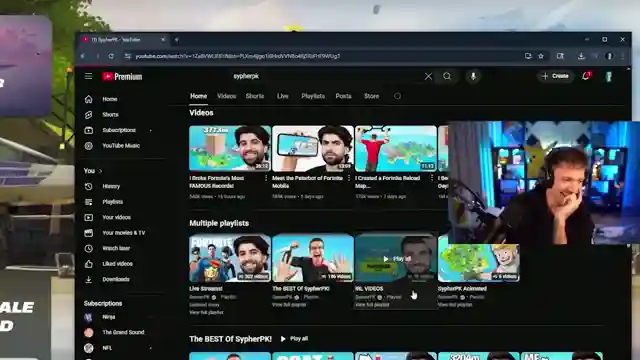Click the magnifier search button
The height and width of the screenshot is (360, 640).
447,76
